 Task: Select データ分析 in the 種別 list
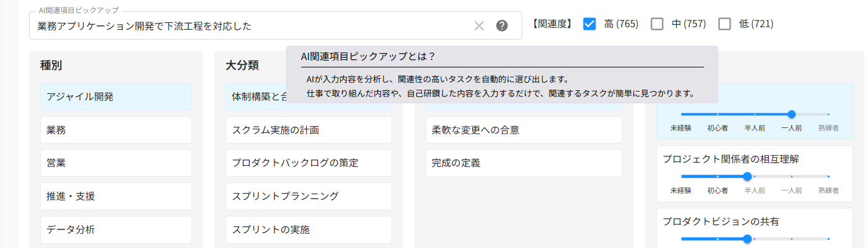(x=116, y=229)
